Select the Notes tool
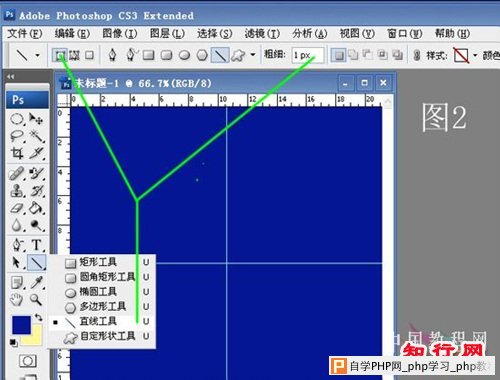 [x=17, y=283]
